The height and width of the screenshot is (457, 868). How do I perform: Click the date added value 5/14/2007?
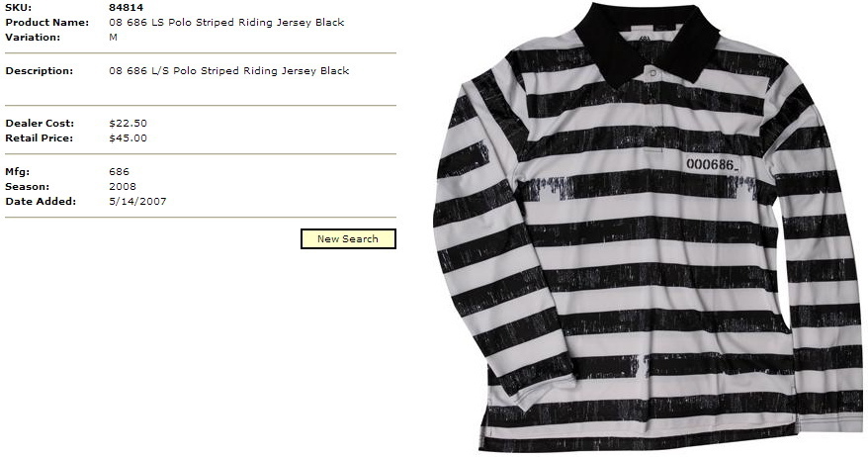(137, 202)
